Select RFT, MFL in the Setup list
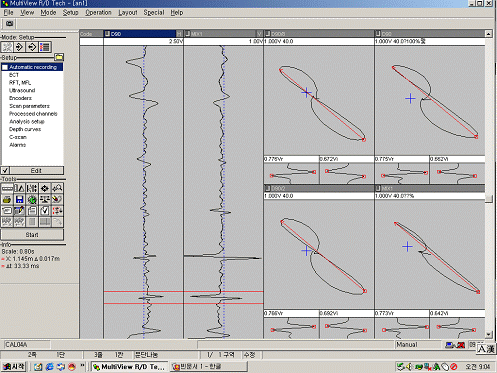Image resolution: width=497 pixels, height=373 pixels. [20, 83]
